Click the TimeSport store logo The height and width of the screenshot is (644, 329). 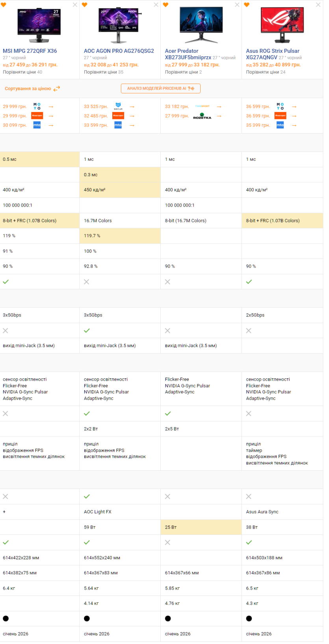click(202, 106)
